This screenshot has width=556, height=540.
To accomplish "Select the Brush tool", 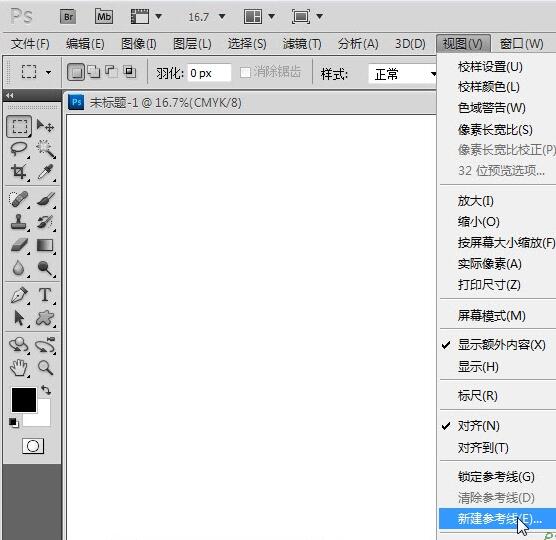I will pos(45,199).
